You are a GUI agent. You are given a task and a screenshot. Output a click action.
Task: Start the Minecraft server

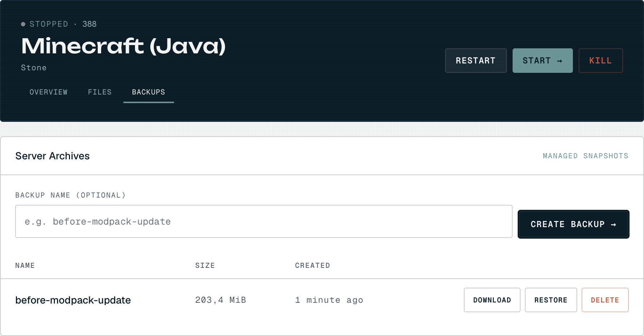coord(543,61)
